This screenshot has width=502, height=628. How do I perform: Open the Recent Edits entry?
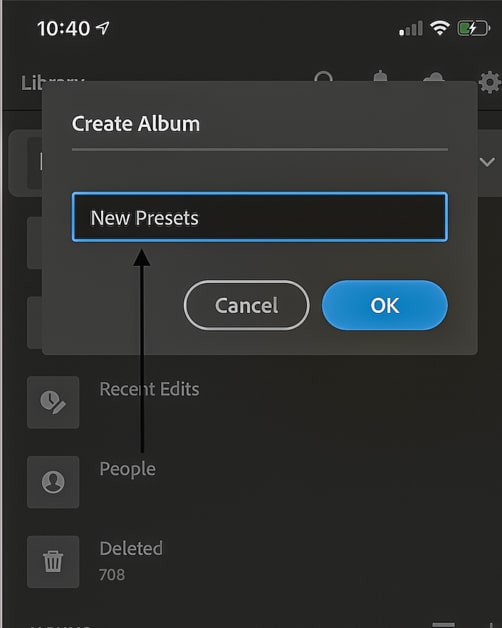[x=149, y=389]
